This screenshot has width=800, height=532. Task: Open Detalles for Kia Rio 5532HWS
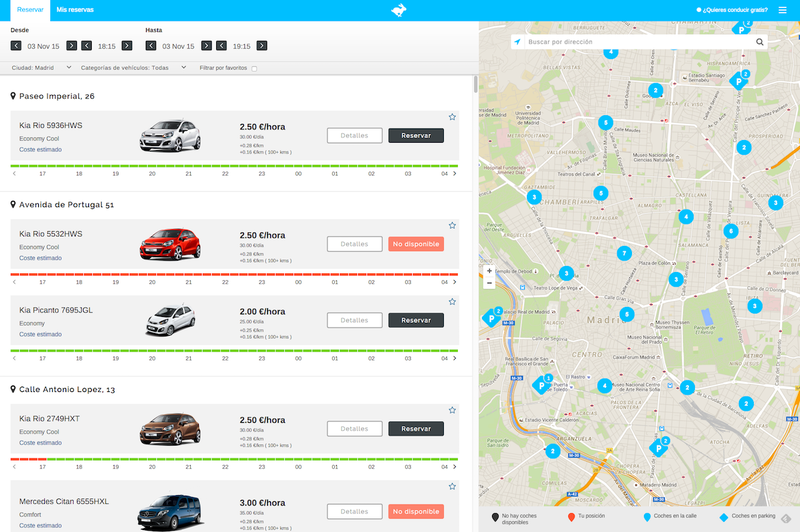pyautogui.click(x=355, y=244)
